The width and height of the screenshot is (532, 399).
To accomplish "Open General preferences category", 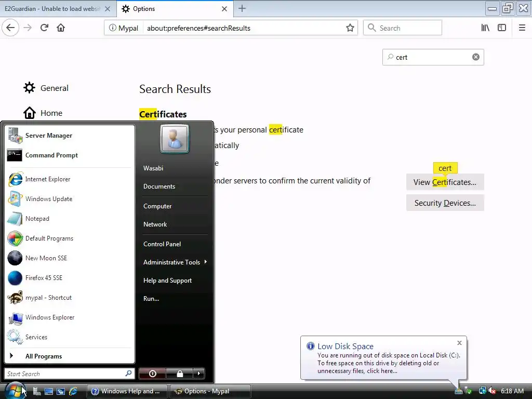I will (x=46, y=88).
